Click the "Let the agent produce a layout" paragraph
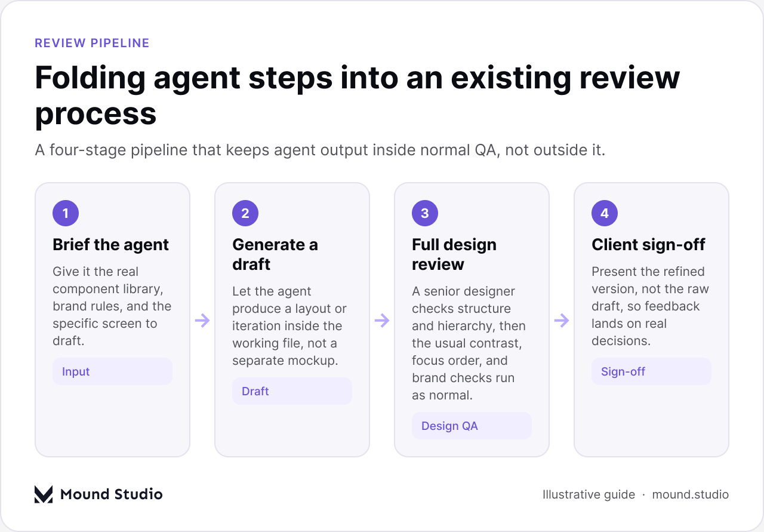 tap(289, 326)
